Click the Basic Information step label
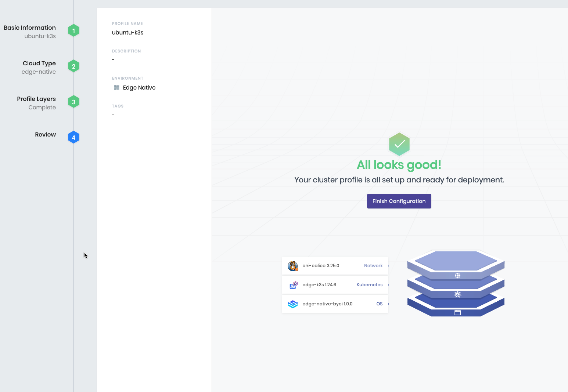The width and height of the screenshot is (568, 392). click(x=30, y=28)
